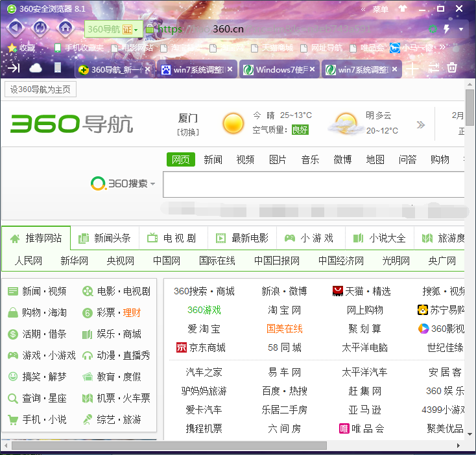The height and width of the screenshot is (455, 476).
Task: Open the 菜单 menu
Action: tap(381, 9)
